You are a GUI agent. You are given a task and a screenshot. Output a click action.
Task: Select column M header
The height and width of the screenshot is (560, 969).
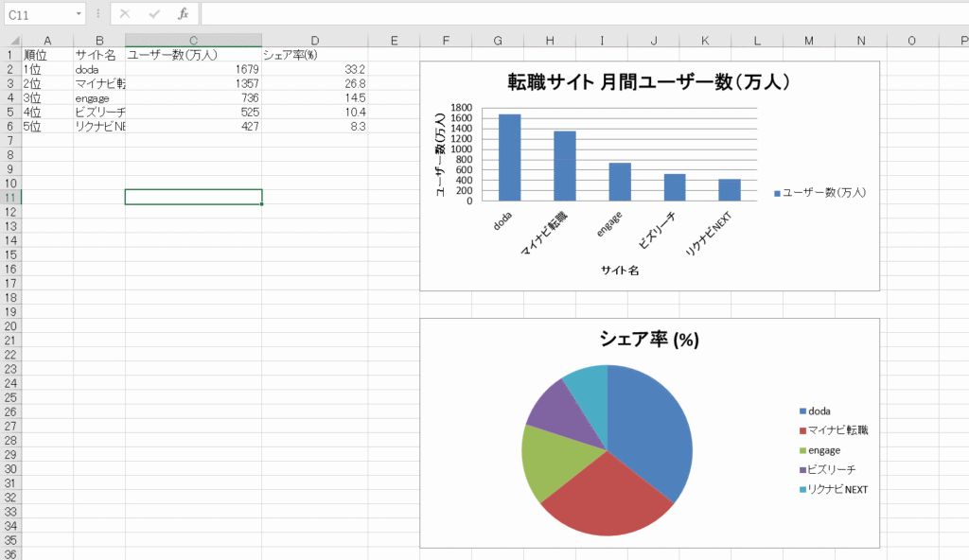[809, 41]
